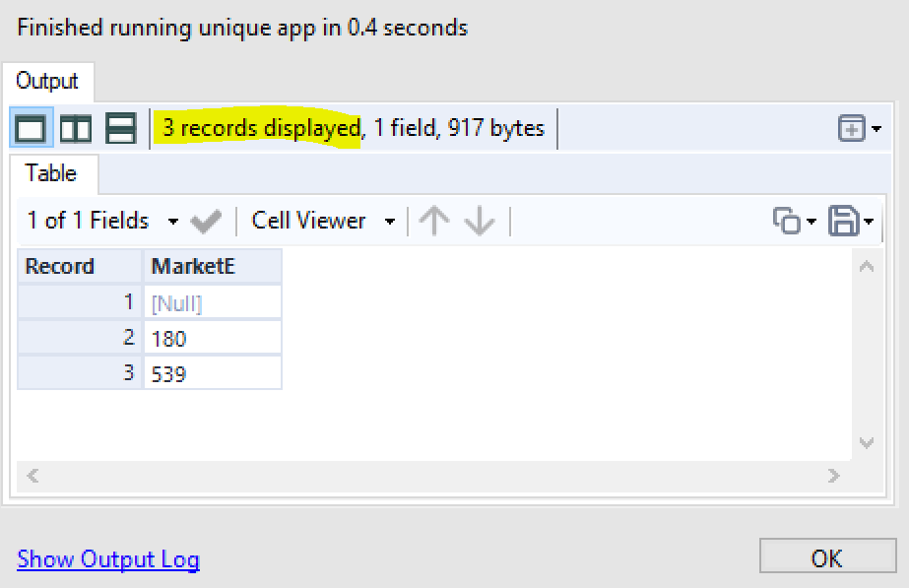Move to next record with down arrow
Screen dimensions: 909x588
pos(480,222)
